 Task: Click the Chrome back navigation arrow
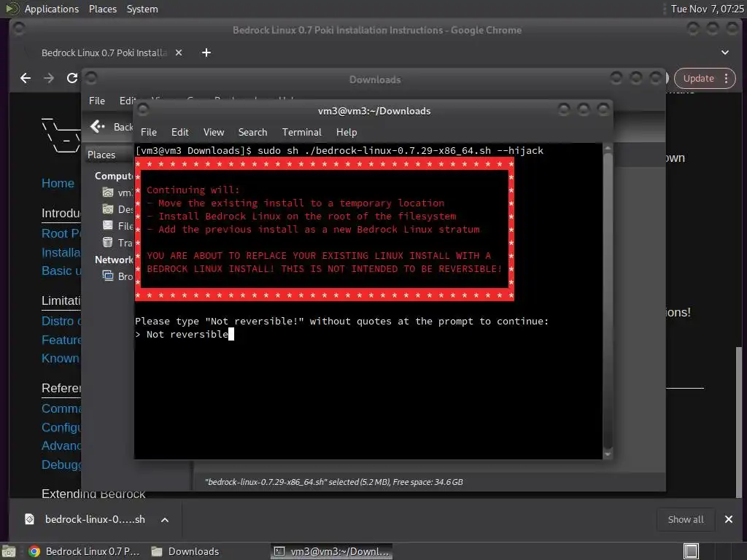(26, 78)
